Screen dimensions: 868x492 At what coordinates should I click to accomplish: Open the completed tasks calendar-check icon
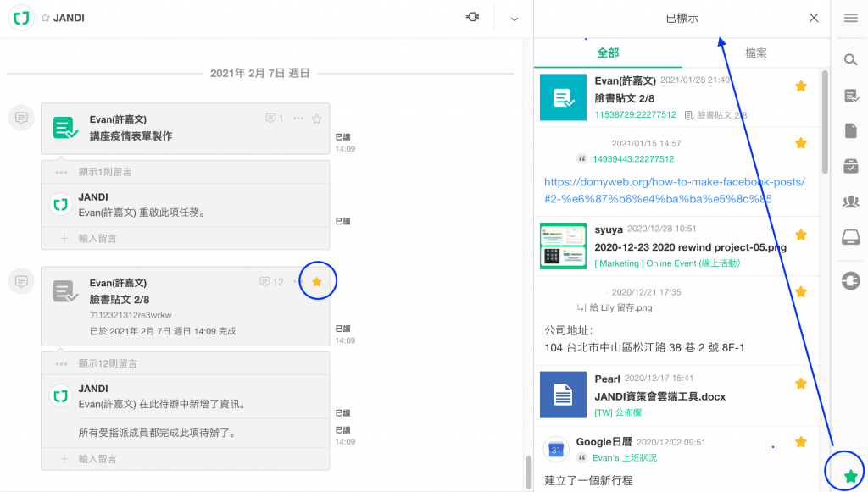pyautogui.click(x=850, y=167)
